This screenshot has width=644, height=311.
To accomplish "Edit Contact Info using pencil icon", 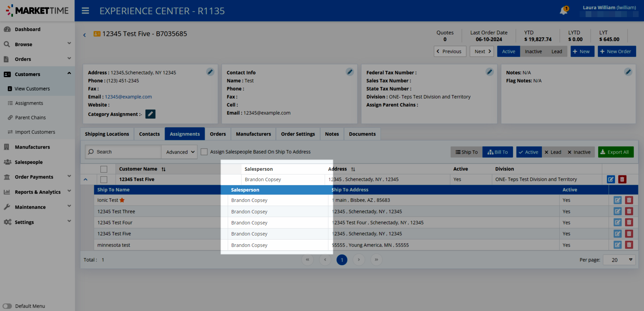I will (350, 72).
